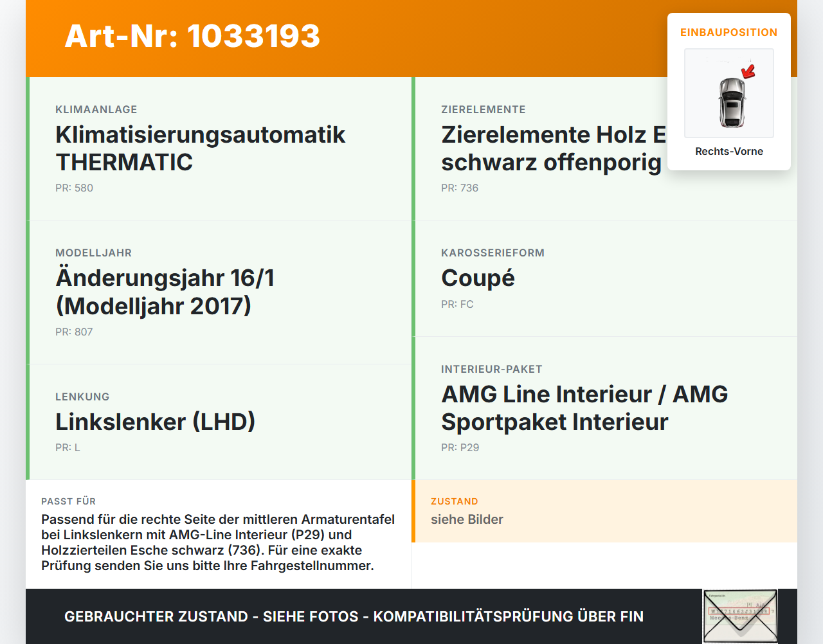Viewport: 823px width, 644px height.
Task: Click the vehicle registration document thumbnail
Action: click(740, 616)
